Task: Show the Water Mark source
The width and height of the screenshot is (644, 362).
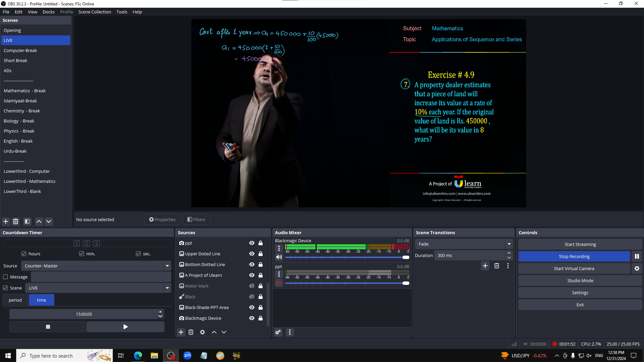Action: tap(252, 286)
